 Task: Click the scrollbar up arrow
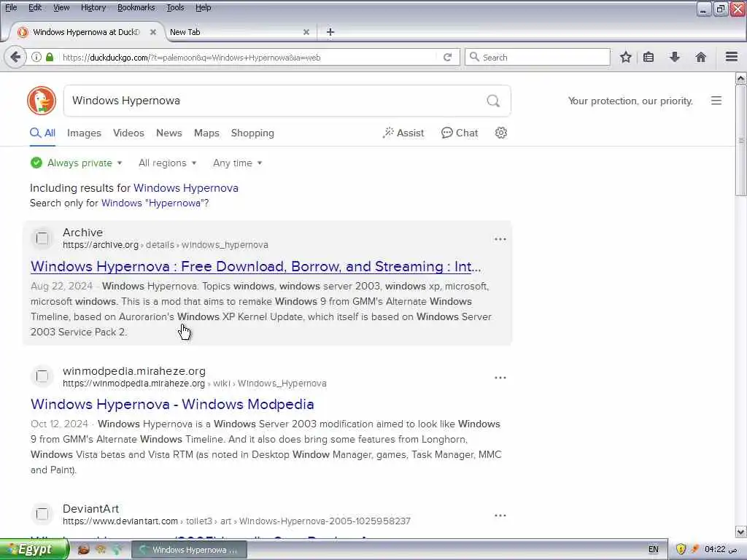coord(740,79)
